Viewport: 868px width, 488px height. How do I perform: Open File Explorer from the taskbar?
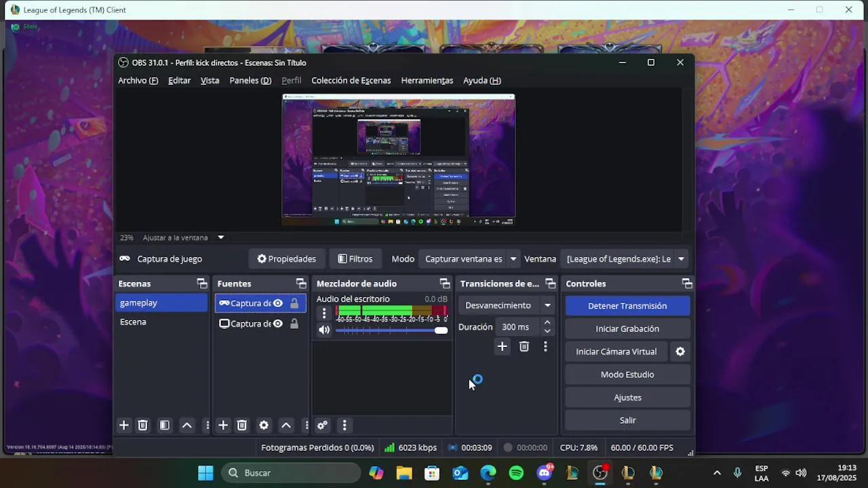coord(404,473)
